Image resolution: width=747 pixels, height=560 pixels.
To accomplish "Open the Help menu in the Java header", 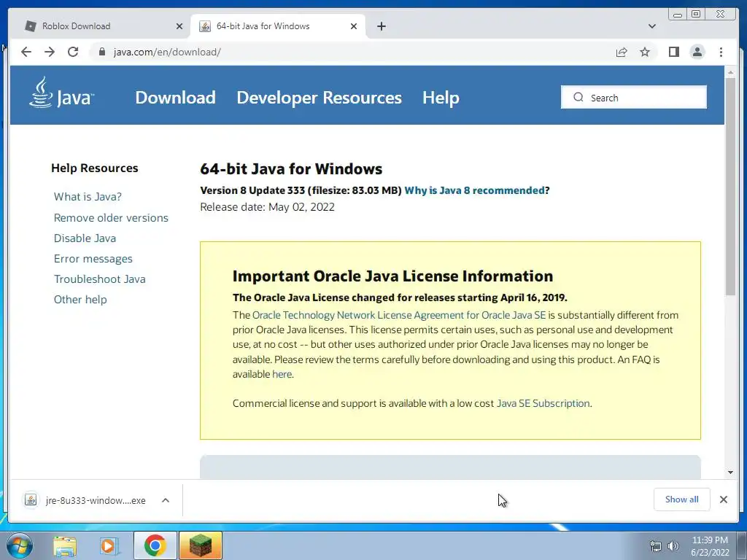I will pyautogui.click(x=441, y=98).
